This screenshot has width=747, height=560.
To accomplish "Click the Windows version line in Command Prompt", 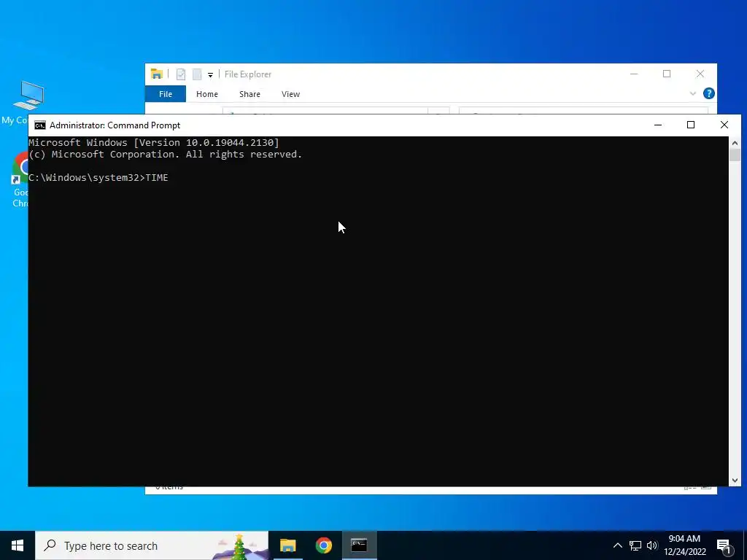I will [154, 142].
